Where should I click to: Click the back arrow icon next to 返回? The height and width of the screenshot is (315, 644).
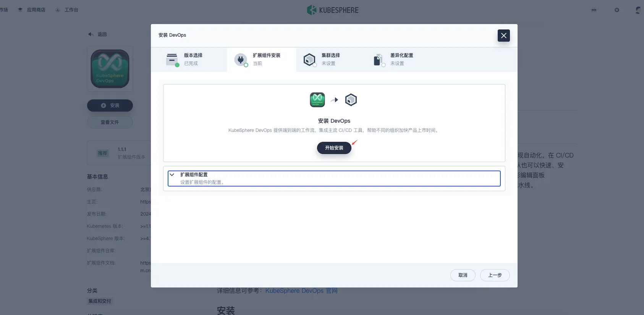click(91, 34)
